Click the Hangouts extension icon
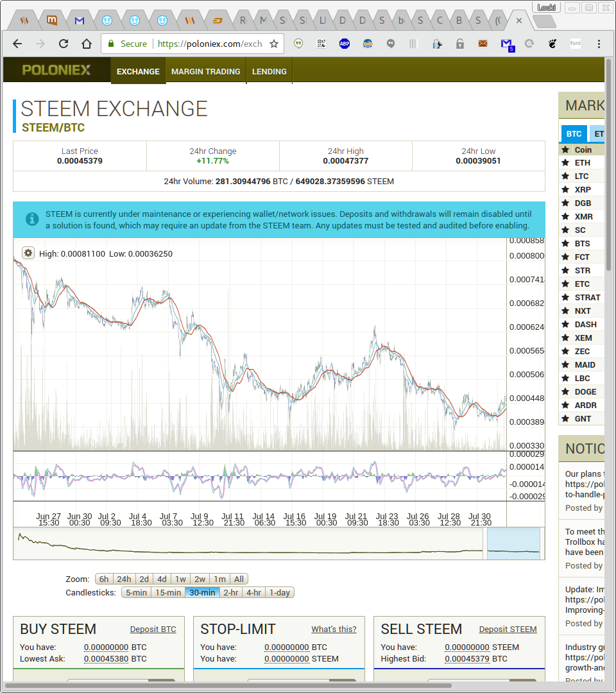Viewport: 616px width, 693px height. (x=299, y=44)
